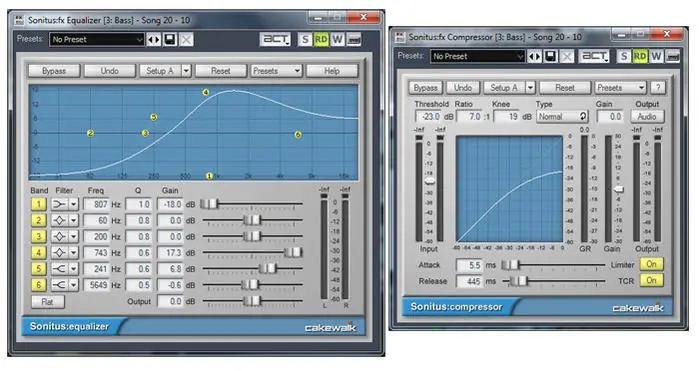
Task: Click the keyboard icon in Compressor header
Action: (x=673, y=56)
